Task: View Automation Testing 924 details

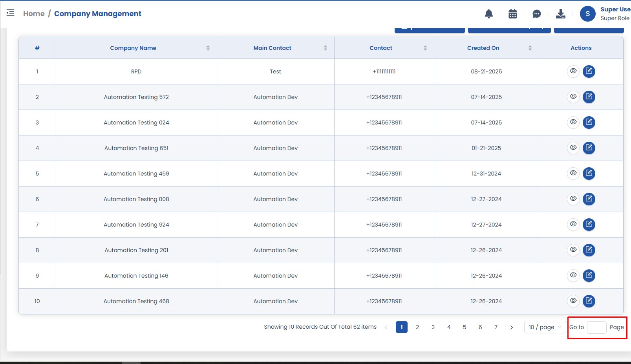Action: pos(573,225)
